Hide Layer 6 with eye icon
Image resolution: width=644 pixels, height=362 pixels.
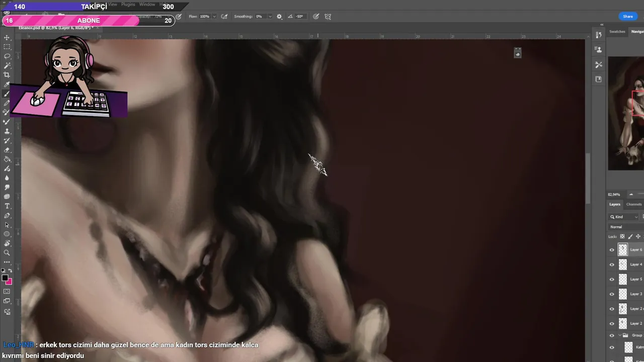point(612,249)
